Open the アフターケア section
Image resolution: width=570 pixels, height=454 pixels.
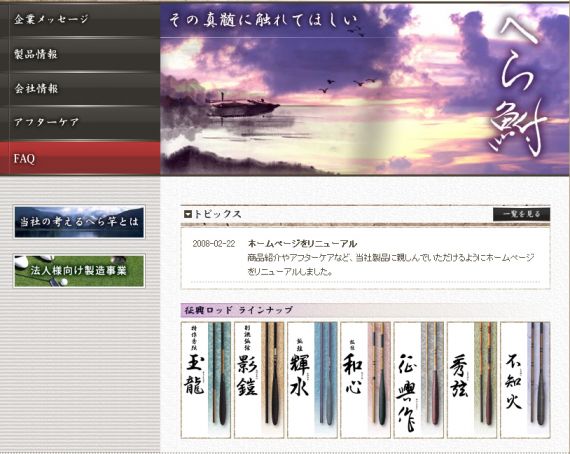click(x=80, y=122)
